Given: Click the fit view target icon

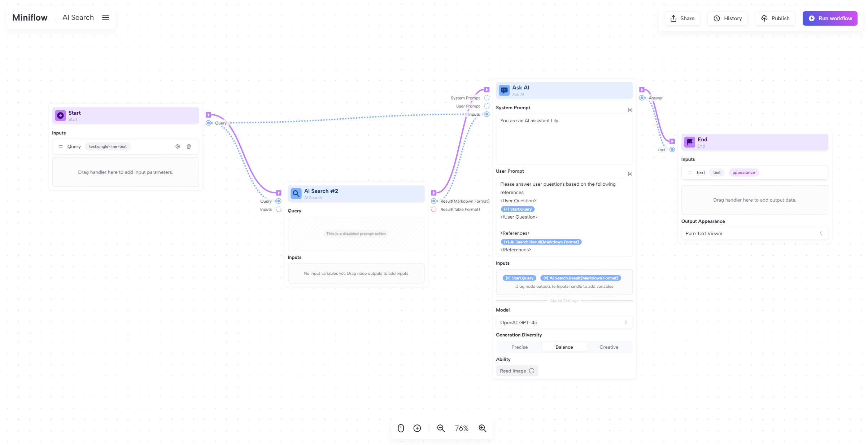Looking at the screenshot, I should [417, 428].
